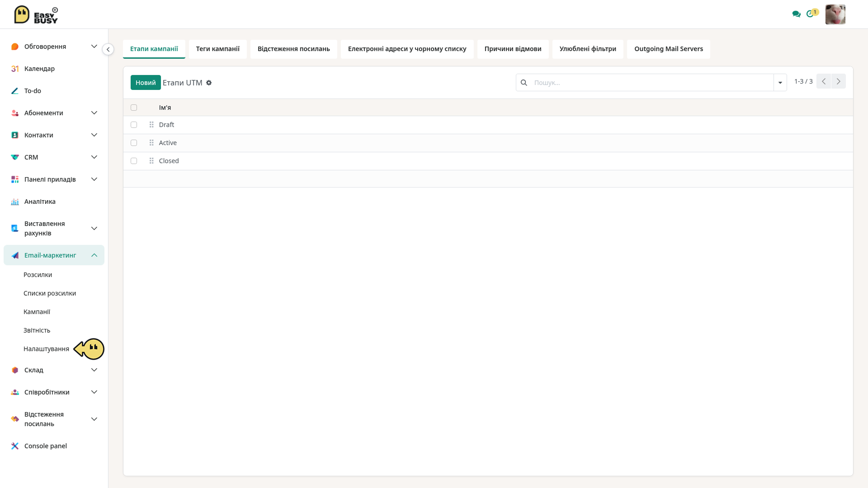Click the 1-3 / 3 pager counter
Screen dimensions: 868x488
[803, 81]
